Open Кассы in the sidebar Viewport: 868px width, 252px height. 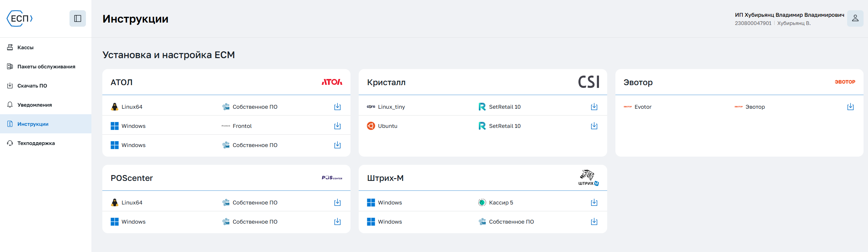coord(25,48)
